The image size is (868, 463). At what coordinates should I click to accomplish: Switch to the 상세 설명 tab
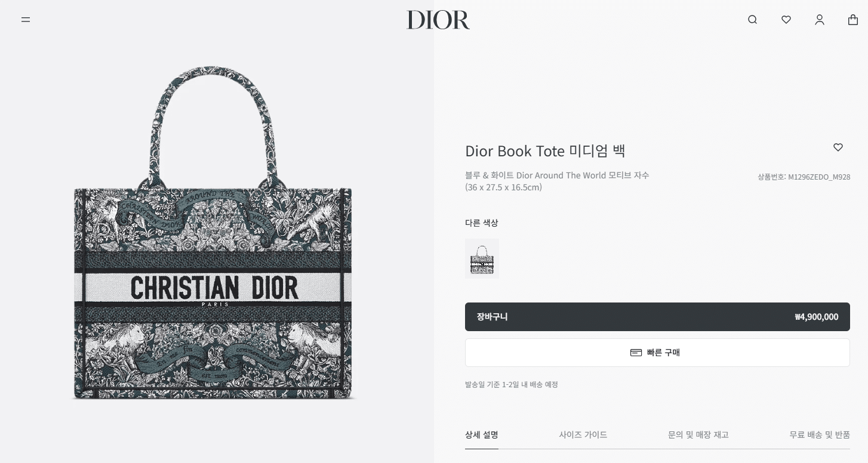point(482,435)
